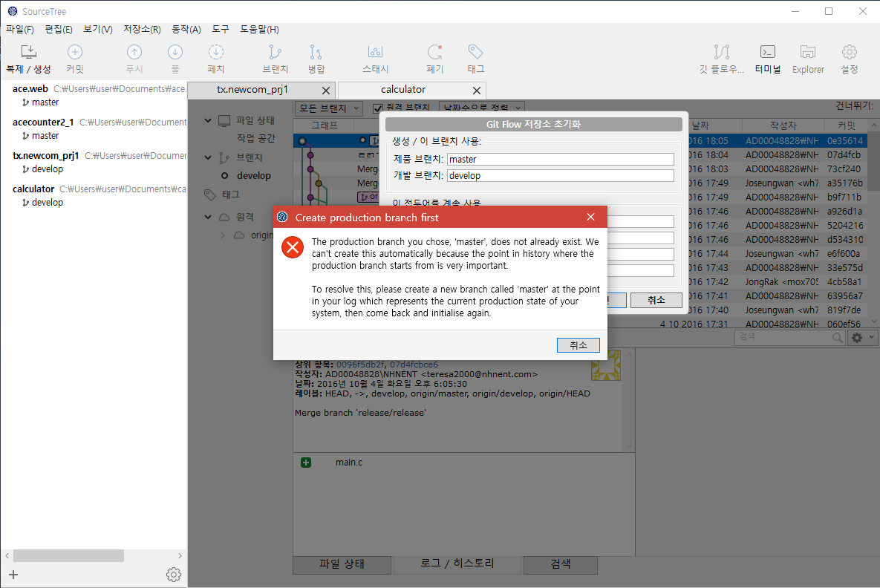Image resolution: width=880 pixels, height=588 pixels.
Task: Open the Settings (설정) toolbar icon
Action: (850, 52)
